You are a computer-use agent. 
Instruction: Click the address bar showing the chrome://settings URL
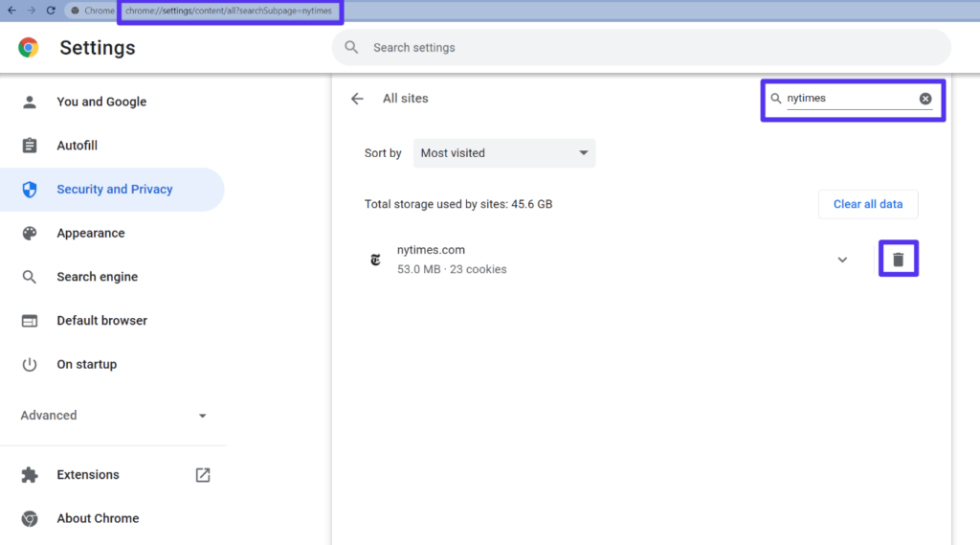click(x=229, y=11)
